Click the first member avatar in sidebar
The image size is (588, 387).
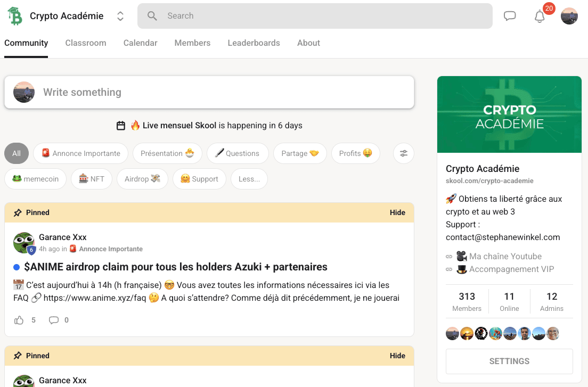click(x=452, y=333)
